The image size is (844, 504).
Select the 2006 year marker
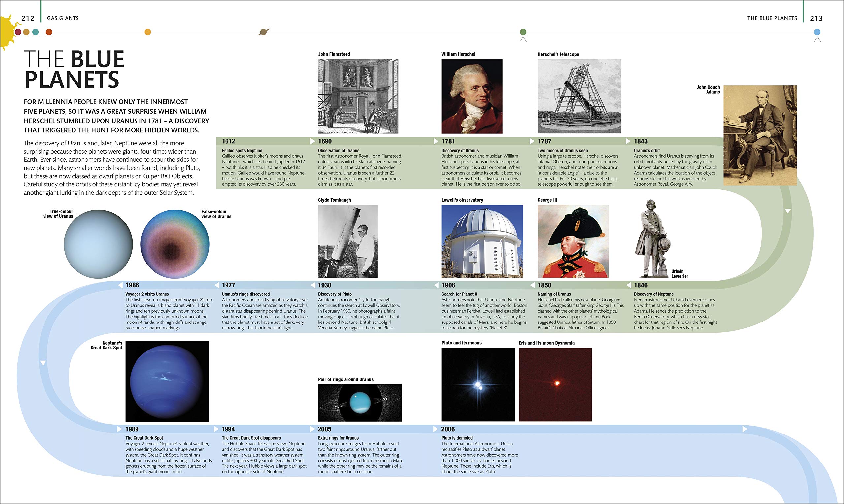(x=448, y=429)
